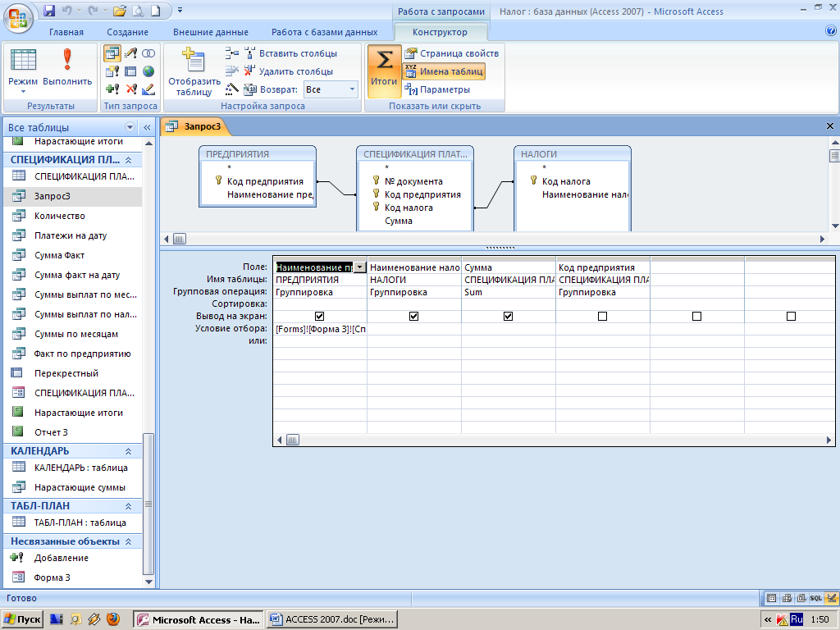840x630 pixels.
Task: Open the Режим view dropdown arrow
Action: (x=23, y=92)
